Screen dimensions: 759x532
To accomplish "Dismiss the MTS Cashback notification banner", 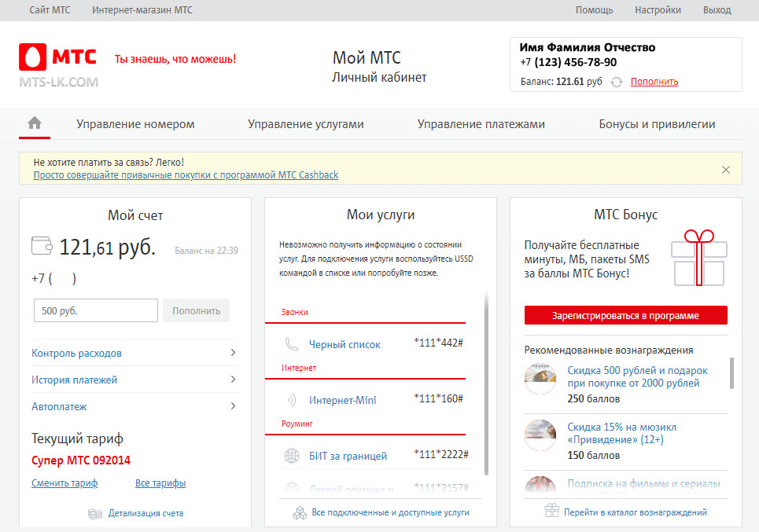I will tap(726, 170).
